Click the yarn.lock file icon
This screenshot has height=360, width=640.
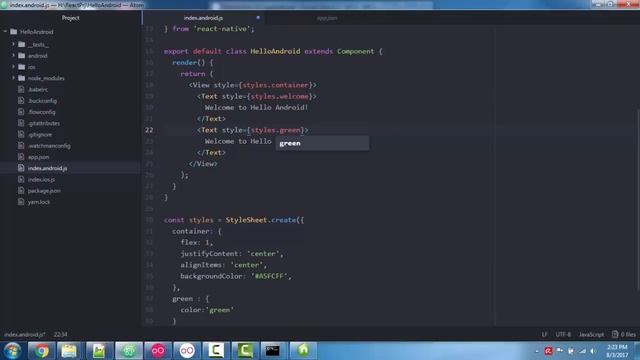pos(21,202)
